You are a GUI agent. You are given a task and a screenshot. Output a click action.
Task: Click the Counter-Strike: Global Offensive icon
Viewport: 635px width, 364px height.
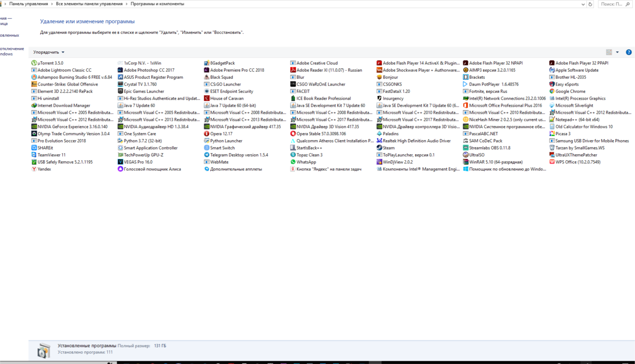(34, 84)
